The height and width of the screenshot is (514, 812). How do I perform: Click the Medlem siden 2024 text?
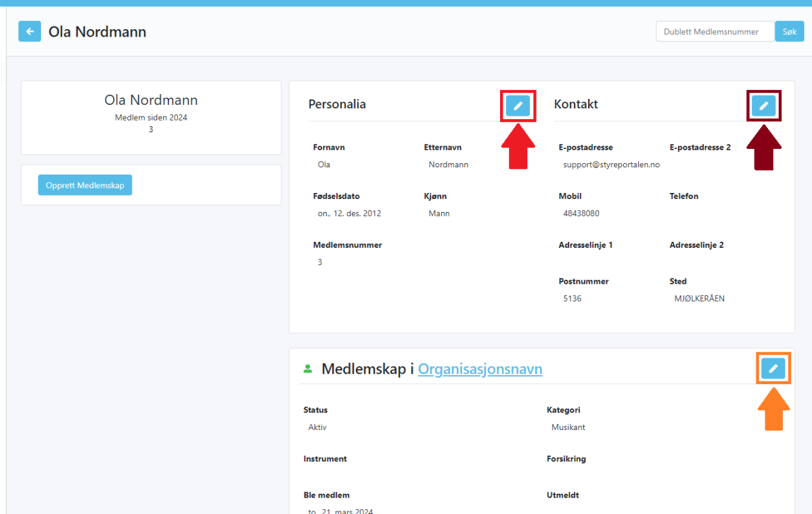(x=151, y=117)
